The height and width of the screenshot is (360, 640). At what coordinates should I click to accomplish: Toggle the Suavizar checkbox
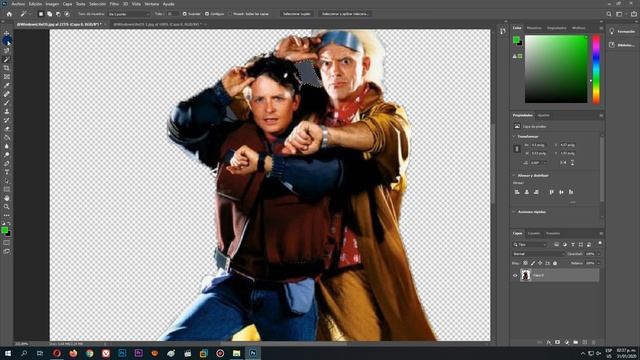tap(184, 14)
